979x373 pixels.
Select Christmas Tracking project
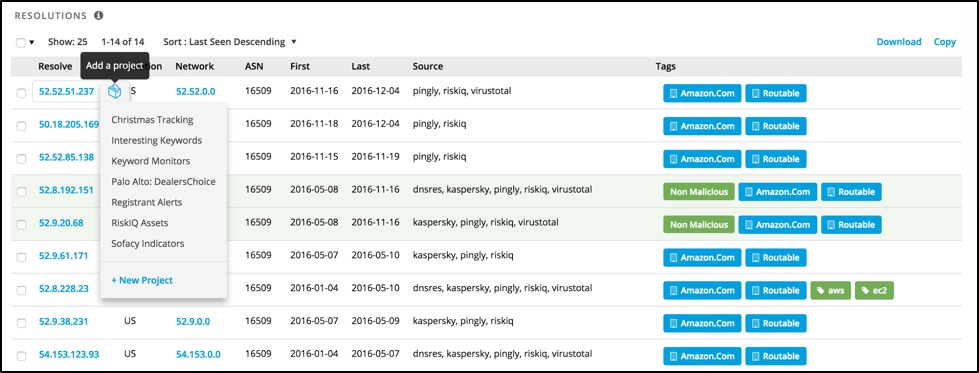tap(152, 119)
